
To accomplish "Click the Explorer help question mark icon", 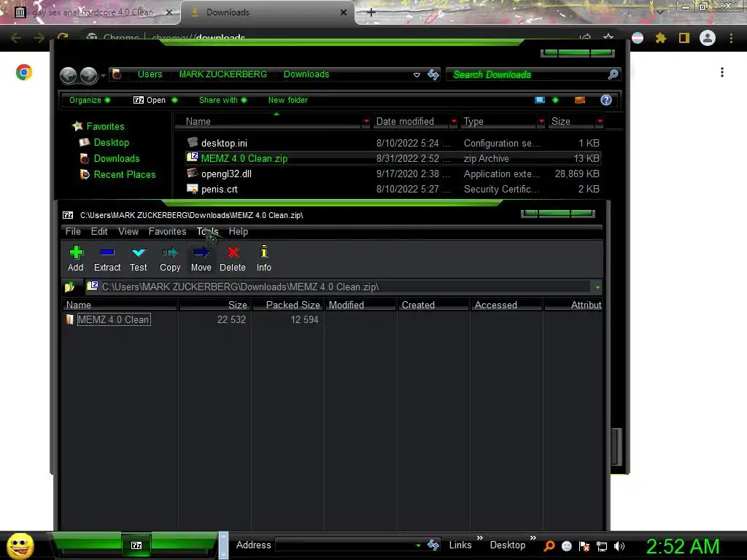I will (606, 100).
